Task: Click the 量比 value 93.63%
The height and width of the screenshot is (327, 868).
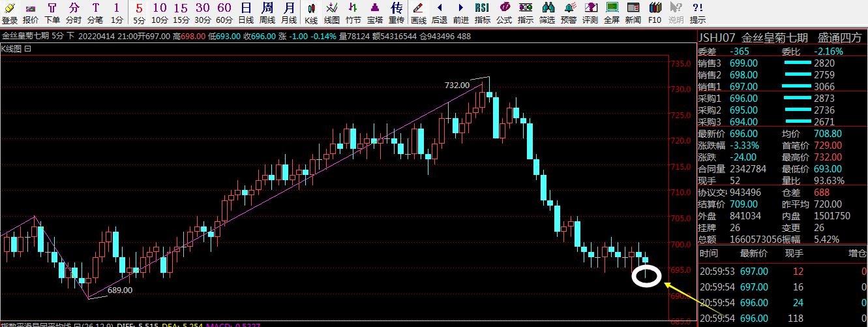Action: coord(829,181)
